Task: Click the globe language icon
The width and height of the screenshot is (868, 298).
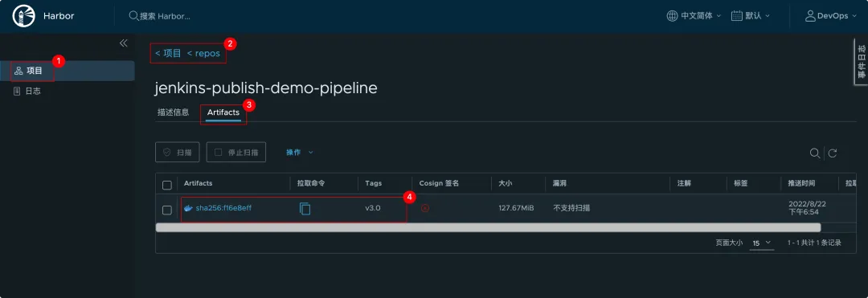Action: coord(672,16)
